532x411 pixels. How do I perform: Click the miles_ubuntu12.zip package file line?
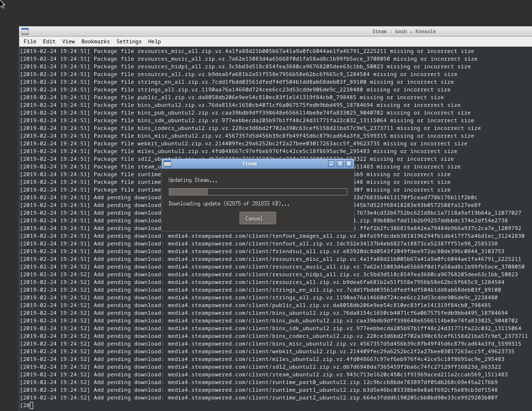[x=239, y=152]
